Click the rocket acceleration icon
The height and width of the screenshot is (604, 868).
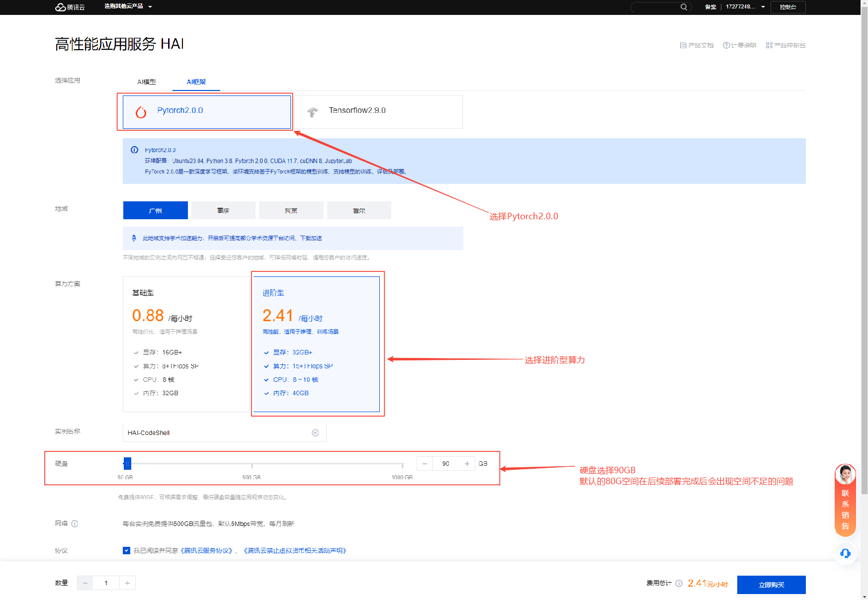[134, 238]
